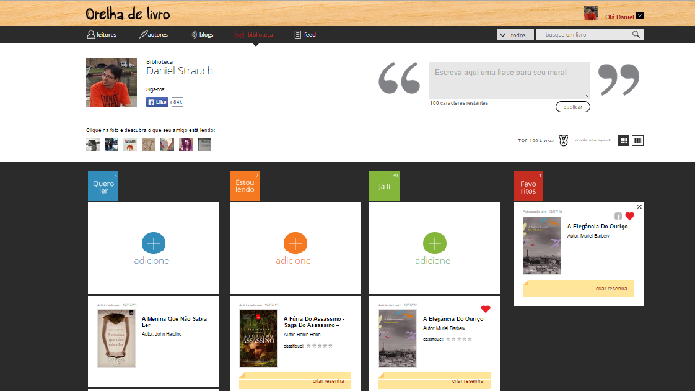Screen dimensions: 695x391
Task: Open the user avatar in the header
Action: (x=591, y=13)
